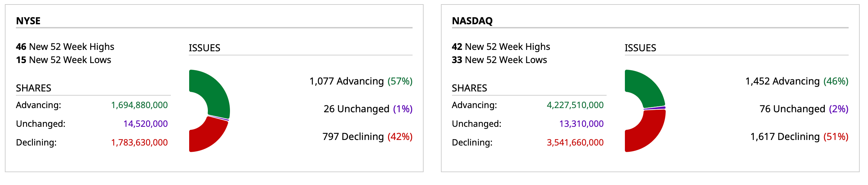868x185 pixels.
Task: Select the green advancing slice of the NASDAQ donut
Action: coord(647,88)
